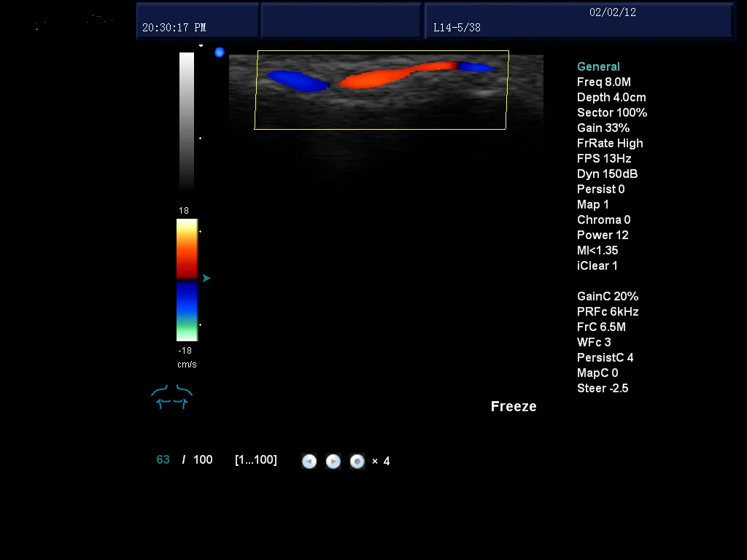Viewport: 747px width, 560px height.
Task: Click the Power 12 parameter
Action: (603, 235)
